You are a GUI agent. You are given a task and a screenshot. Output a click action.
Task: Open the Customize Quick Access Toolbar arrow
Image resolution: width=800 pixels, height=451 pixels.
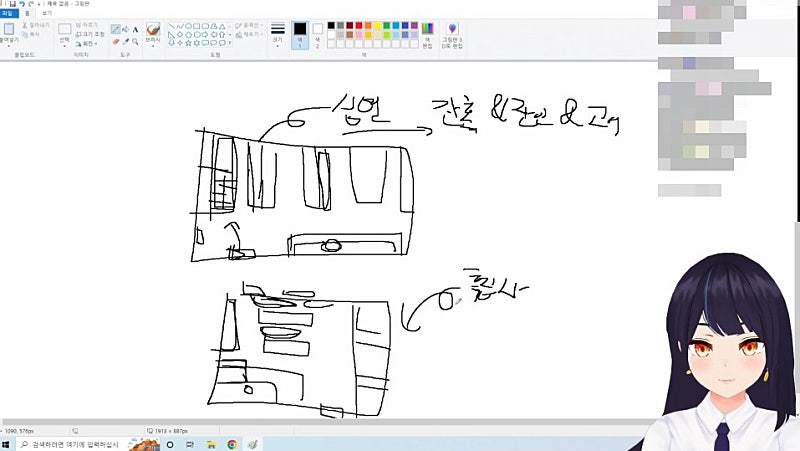pyautogui.click(x=39, y=4)
